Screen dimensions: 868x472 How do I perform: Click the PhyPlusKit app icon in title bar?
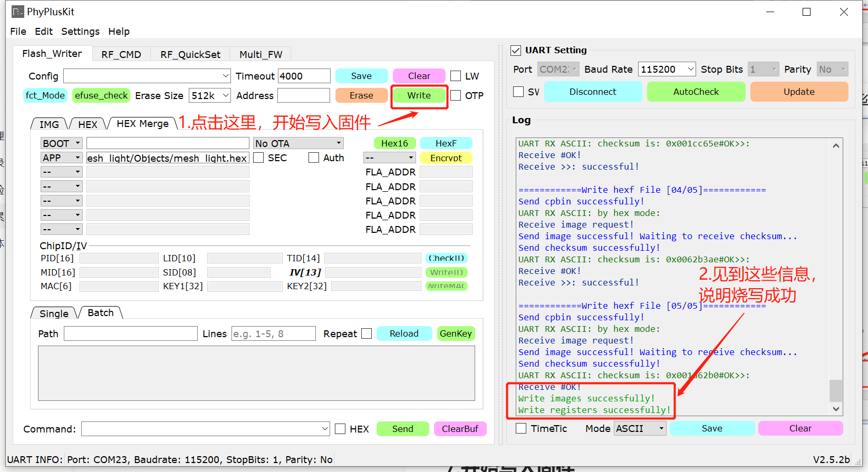18,12
